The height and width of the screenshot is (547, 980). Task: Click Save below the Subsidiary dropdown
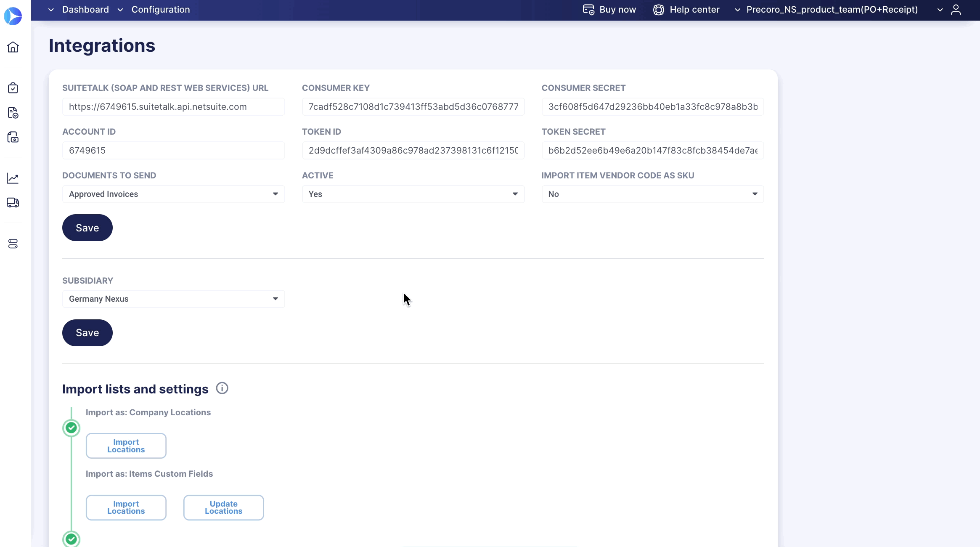pyautogui.click(x=87, y=332)
